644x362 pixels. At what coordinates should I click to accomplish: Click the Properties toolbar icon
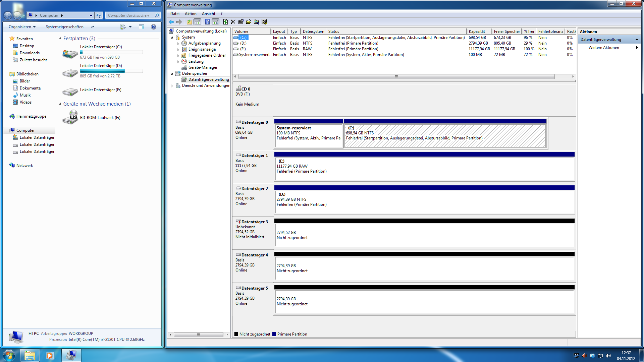tap(241, 22)
